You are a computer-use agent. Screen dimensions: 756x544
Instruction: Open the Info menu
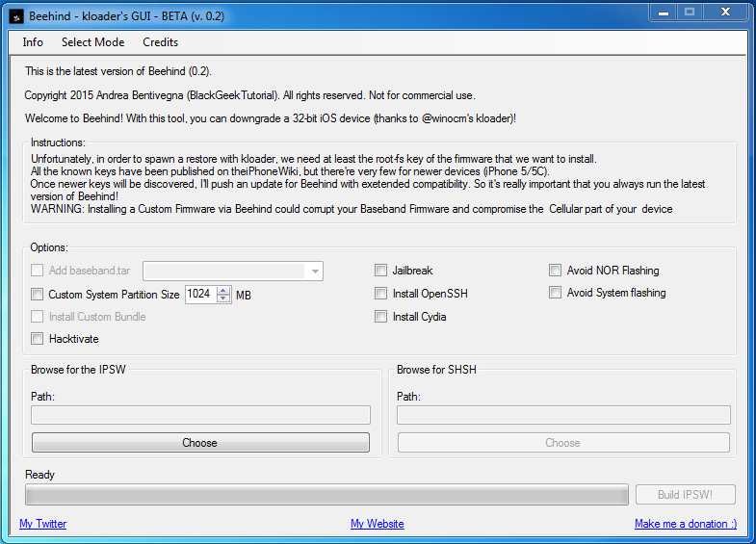coord(33,42)
